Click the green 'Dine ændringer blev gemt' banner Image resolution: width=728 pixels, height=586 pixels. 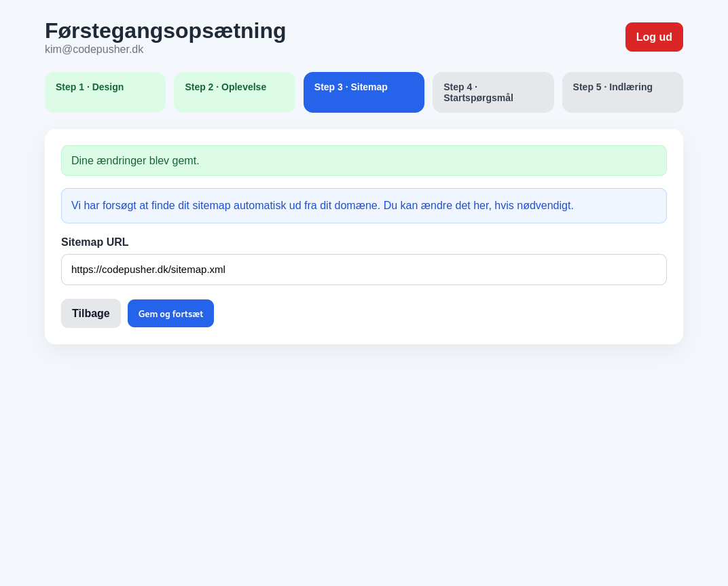coord(363,161)
